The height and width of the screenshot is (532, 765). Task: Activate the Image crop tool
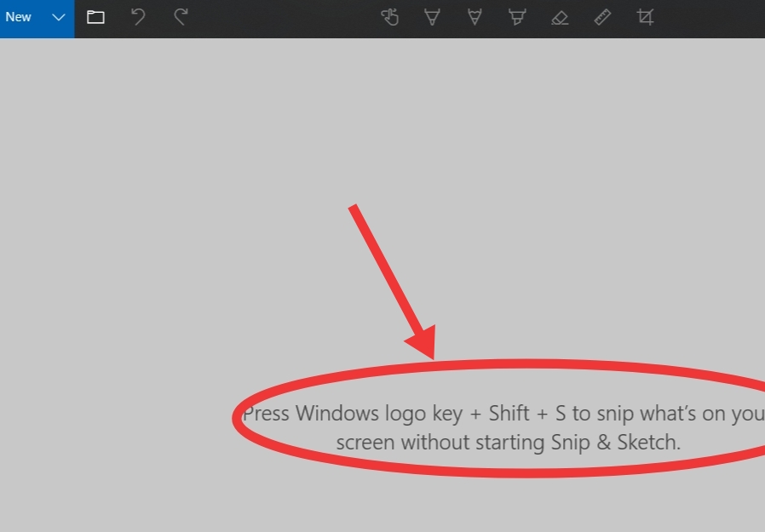coord(645,18)
